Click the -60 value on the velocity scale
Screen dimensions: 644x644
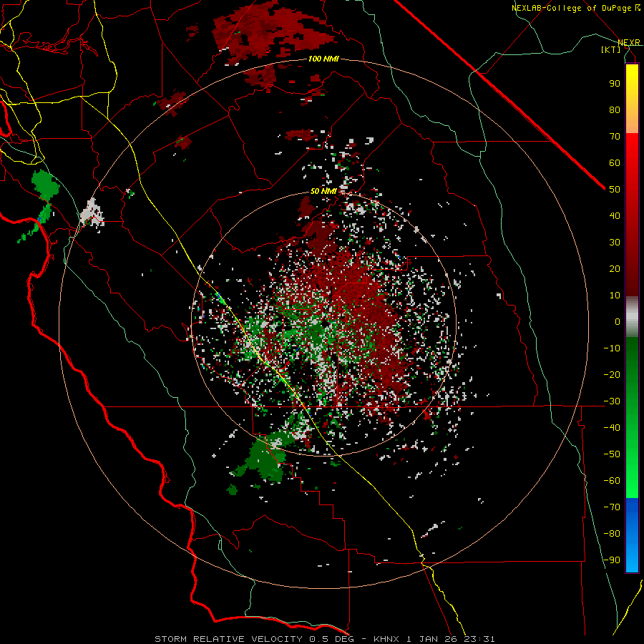[x=612, y=481]
